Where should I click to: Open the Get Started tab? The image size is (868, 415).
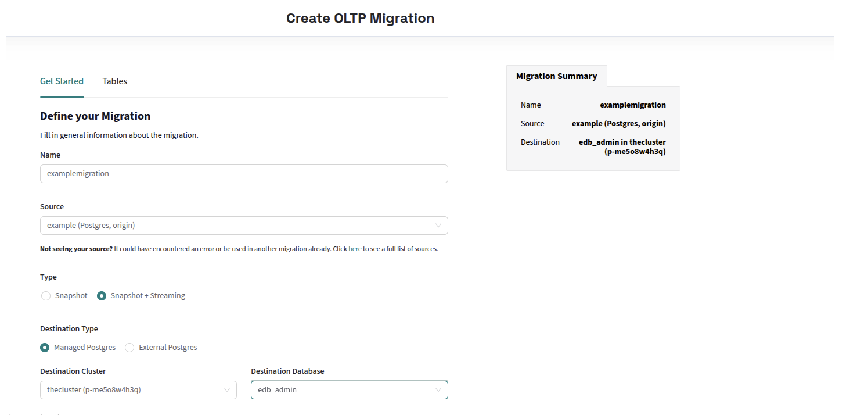tap(62, 81)
